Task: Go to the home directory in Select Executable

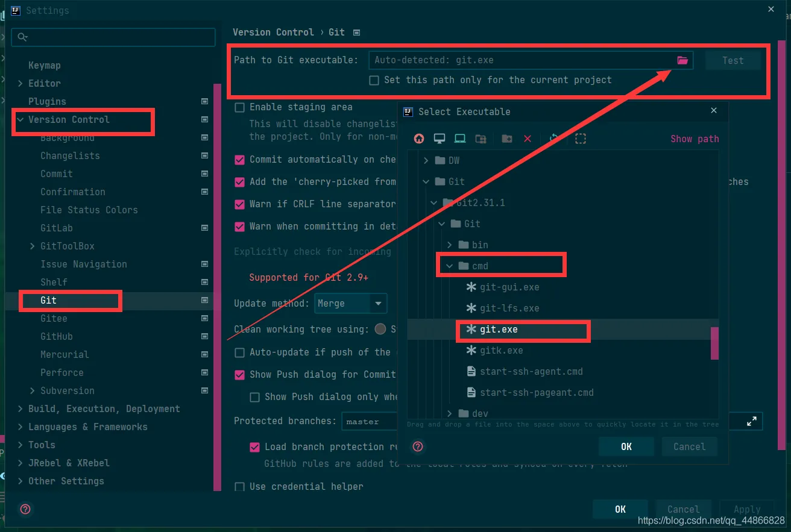Action: tap(419, 139)
